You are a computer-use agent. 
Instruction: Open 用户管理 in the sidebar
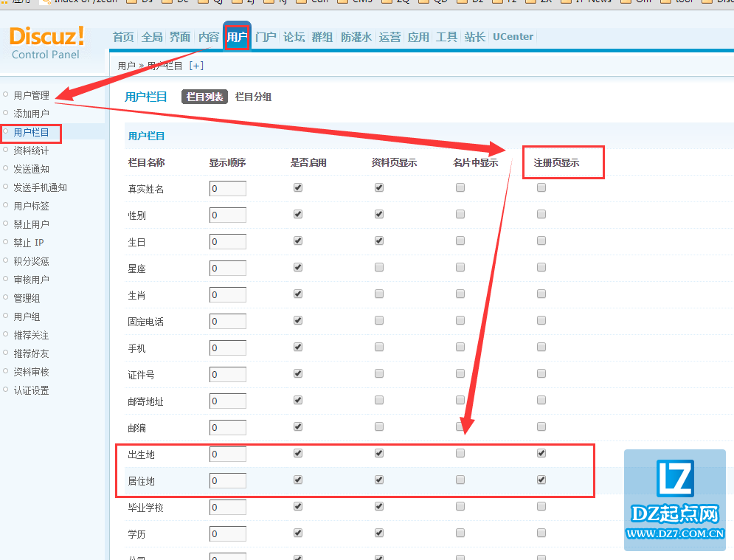(31, 95)
